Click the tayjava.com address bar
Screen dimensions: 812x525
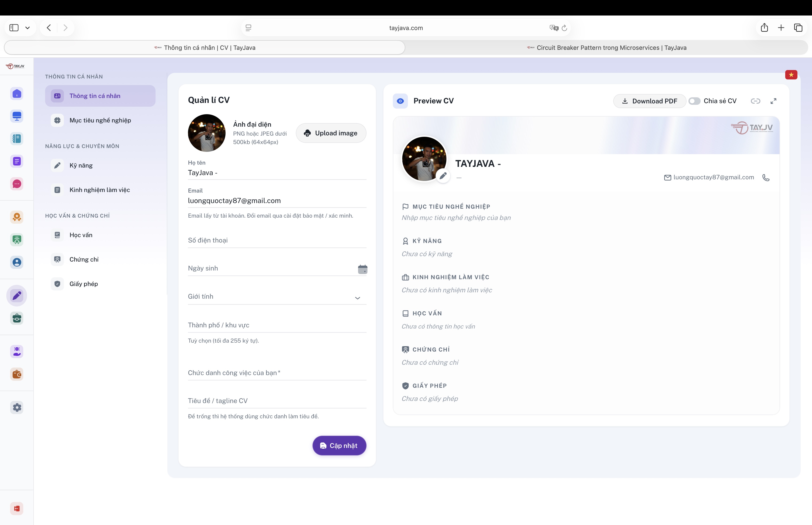[406, 28]
